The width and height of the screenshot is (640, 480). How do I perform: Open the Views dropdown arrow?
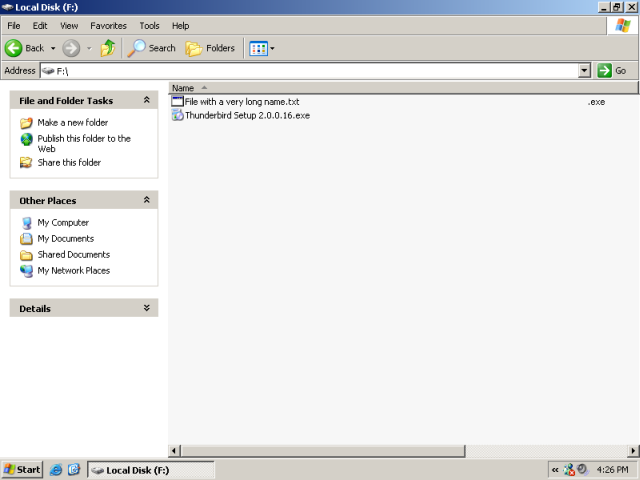pos(272,49)
